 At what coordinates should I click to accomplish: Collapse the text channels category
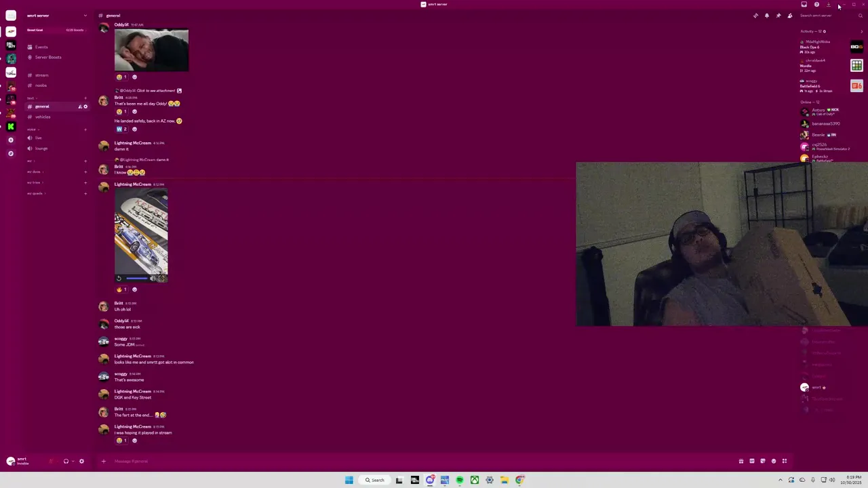(31, 98)
